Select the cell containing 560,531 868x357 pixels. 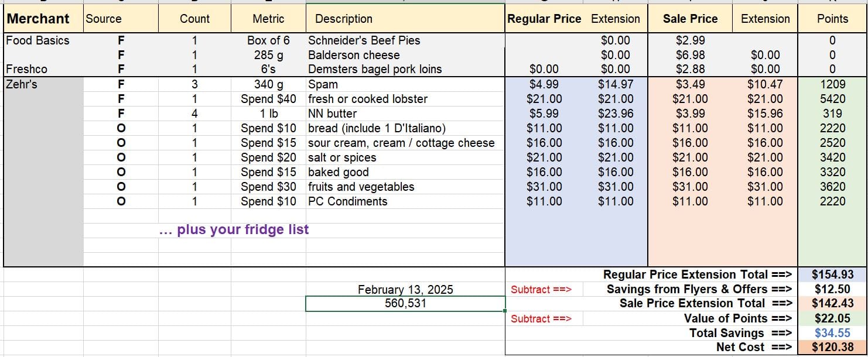click(405, 304)
